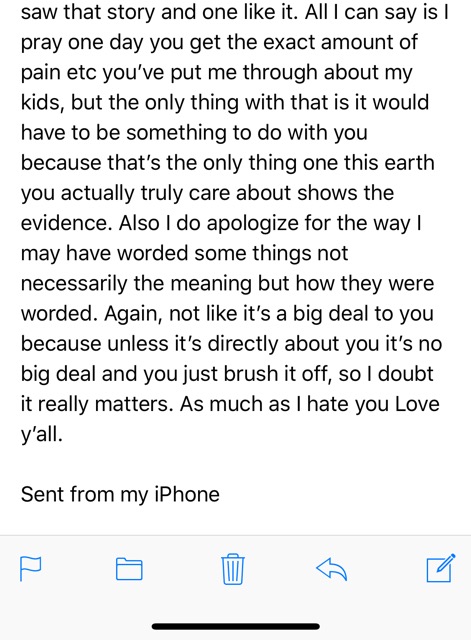Viewport: 471px width, 640px height.
Task: Delete the email with trash icon
Action: (x=233, y=569)
